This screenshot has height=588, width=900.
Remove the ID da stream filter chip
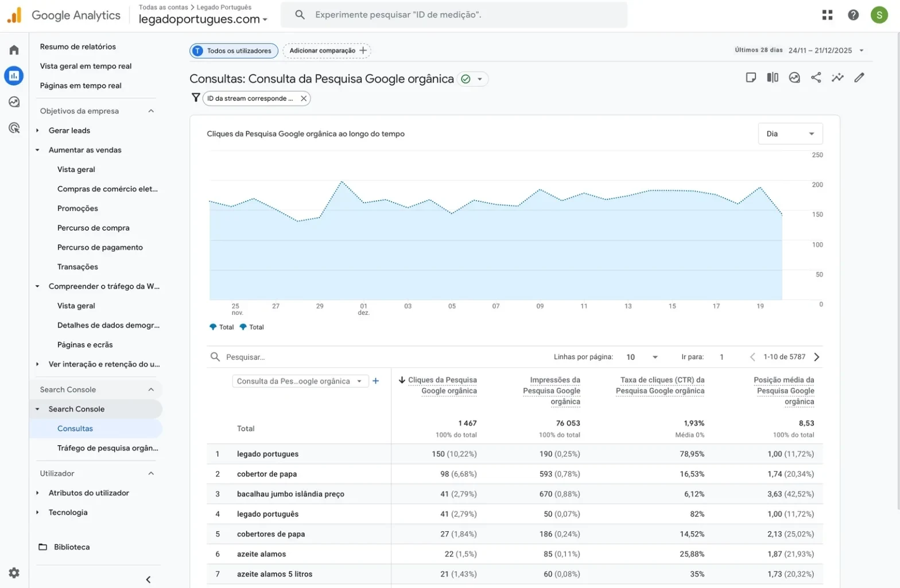coord(304,99)
